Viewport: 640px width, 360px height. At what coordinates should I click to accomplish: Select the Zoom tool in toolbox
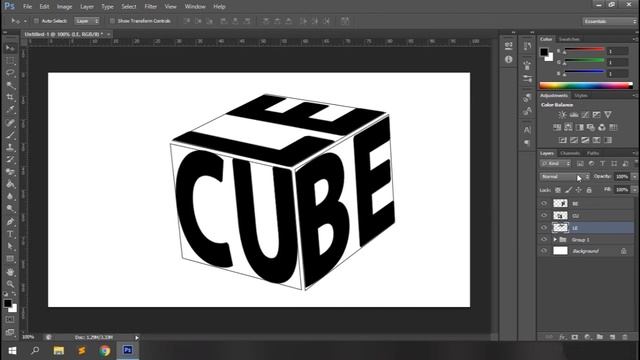[10, 284]
